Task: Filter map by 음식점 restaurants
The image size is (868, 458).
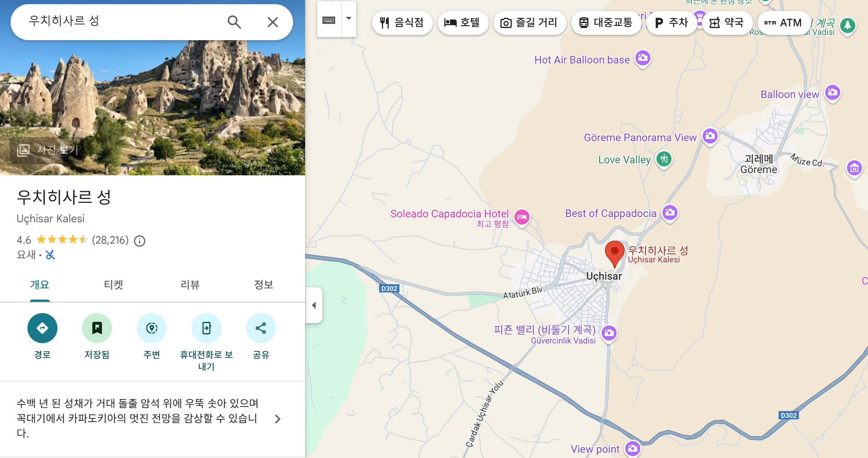Action: pyautogui.click(x=402, y=23)
